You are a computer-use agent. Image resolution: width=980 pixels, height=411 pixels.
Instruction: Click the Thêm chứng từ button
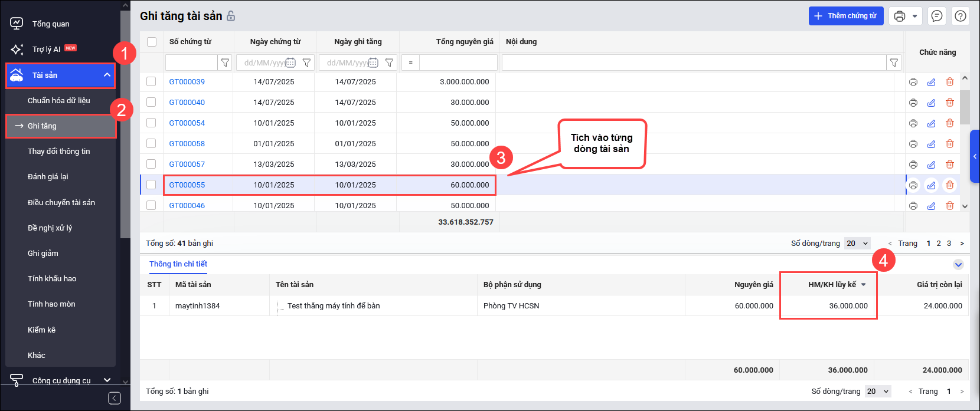click(845, 16)
